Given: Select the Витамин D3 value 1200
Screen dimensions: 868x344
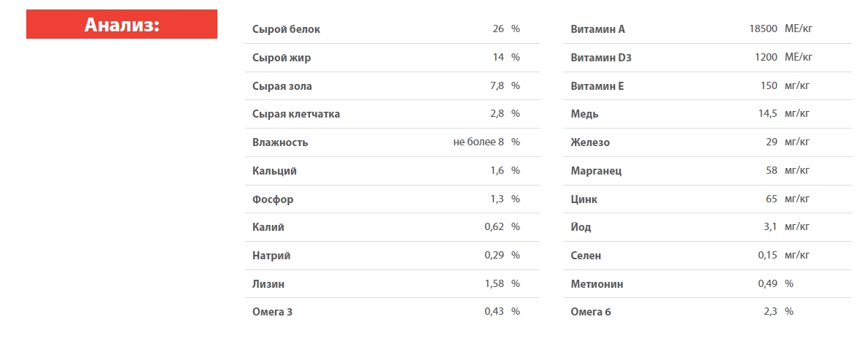Looking at the screenshot, I should click(765, 58).
